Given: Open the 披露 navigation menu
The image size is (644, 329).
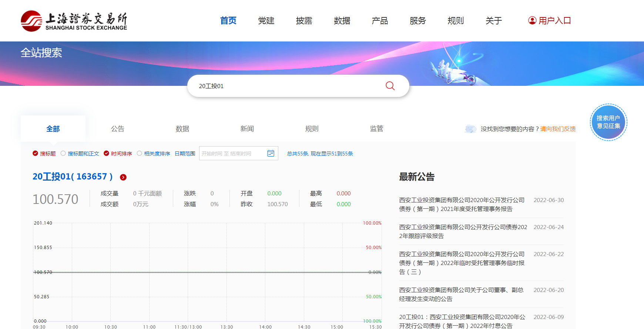Looking at the screenshot, I should pyautogui.click(x=304, y=21).
